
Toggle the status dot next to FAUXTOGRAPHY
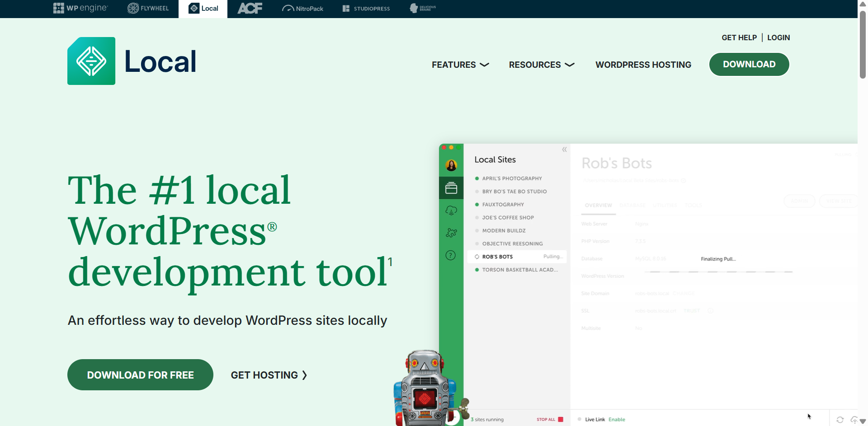coord(477,204)
